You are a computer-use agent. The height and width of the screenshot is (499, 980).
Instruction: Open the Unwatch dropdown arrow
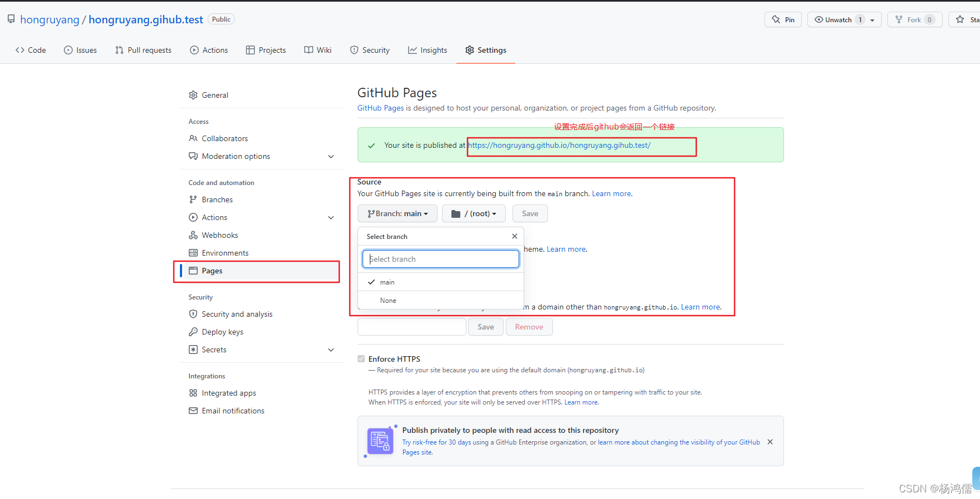872,20
